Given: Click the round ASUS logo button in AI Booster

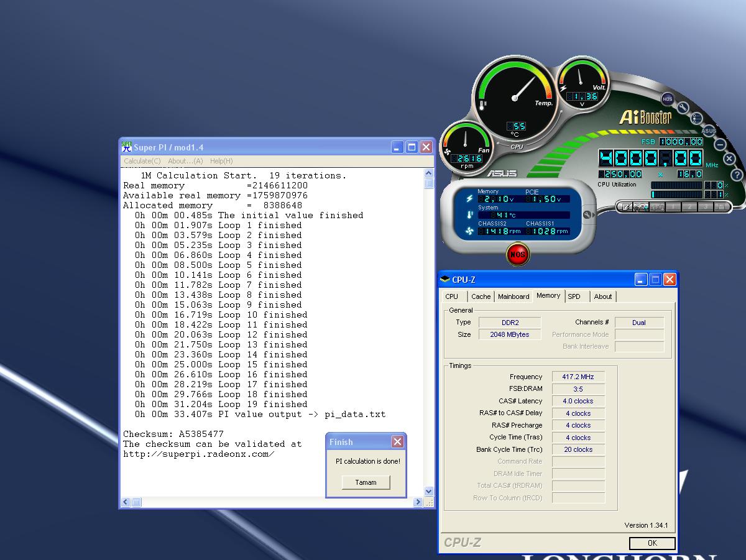Looking at the screenshot, I should [709, 131].
